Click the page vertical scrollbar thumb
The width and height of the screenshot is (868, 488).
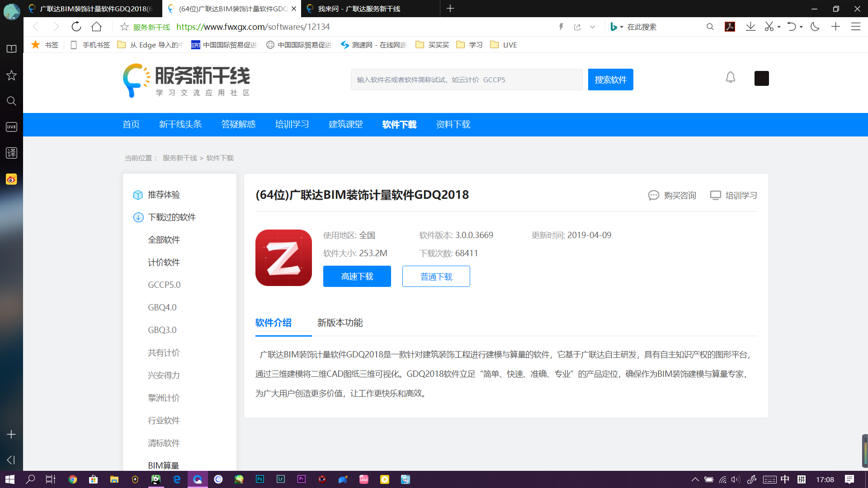pyautogui.click(x=865, y=451)
